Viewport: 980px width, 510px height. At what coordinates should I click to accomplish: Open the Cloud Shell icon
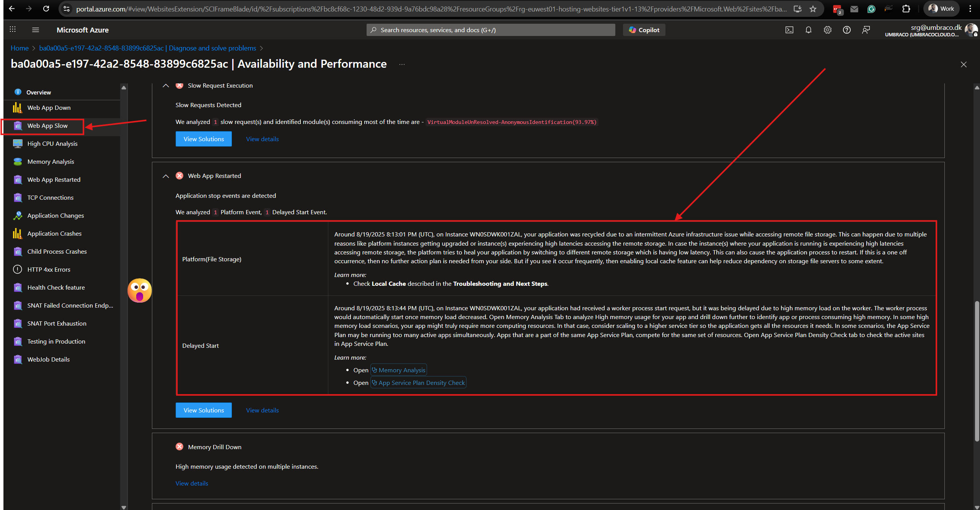[x=789, y=30]
